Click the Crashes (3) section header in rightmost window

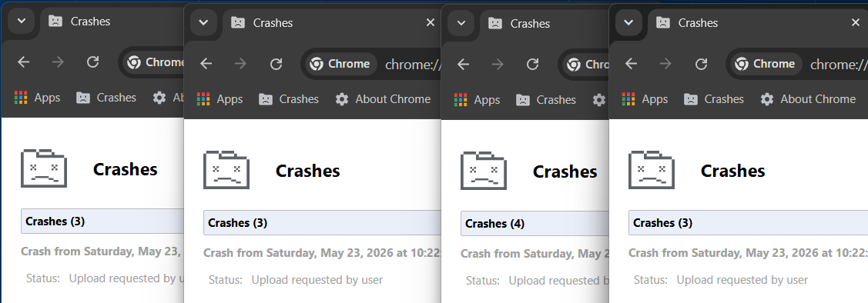(x=748, y=223)
